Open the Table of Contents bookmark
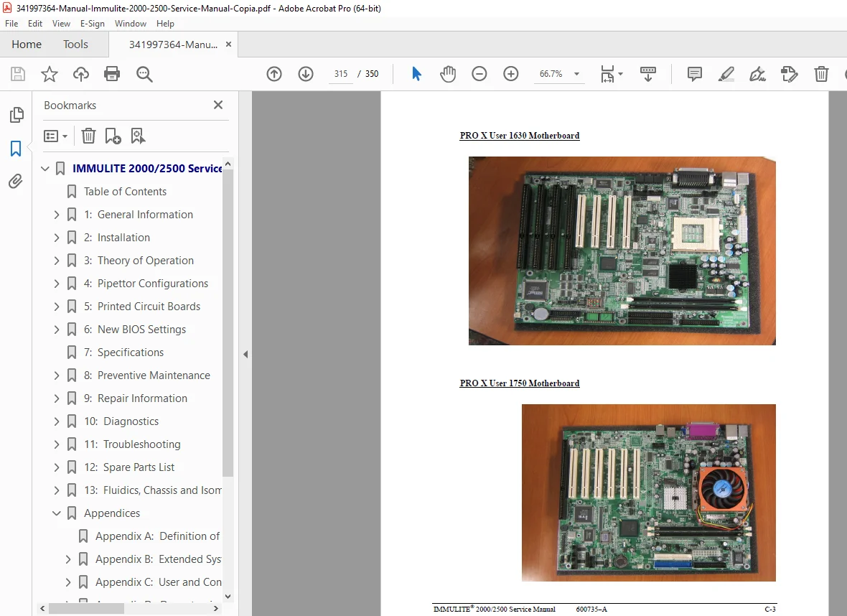The height and width of the screenshot is (616, 847). 125,192
